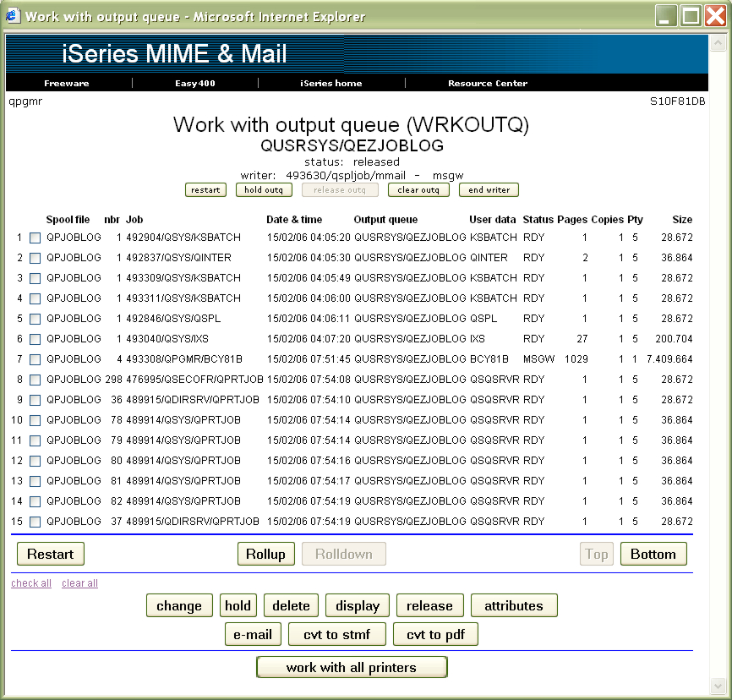This screenshot has width=732, height=700.
Task: Page forward with the Rollup button
Action: coord(266,554)
